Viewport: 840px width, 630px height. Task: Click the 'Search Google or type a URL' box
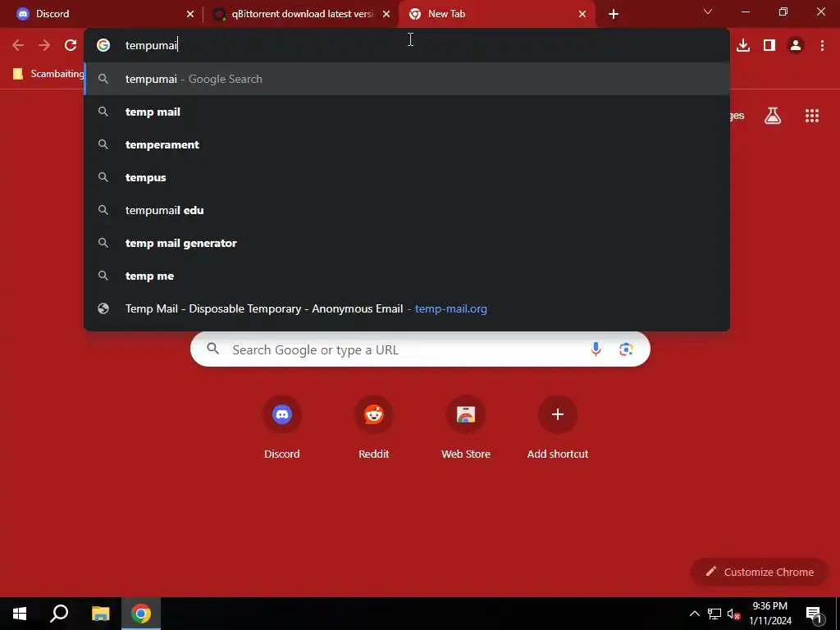420,349
